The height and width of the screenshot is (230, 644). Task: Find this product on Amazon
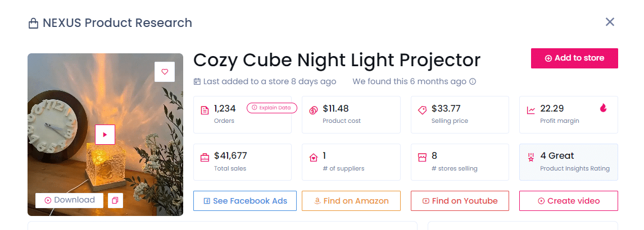tap(351, 201)
